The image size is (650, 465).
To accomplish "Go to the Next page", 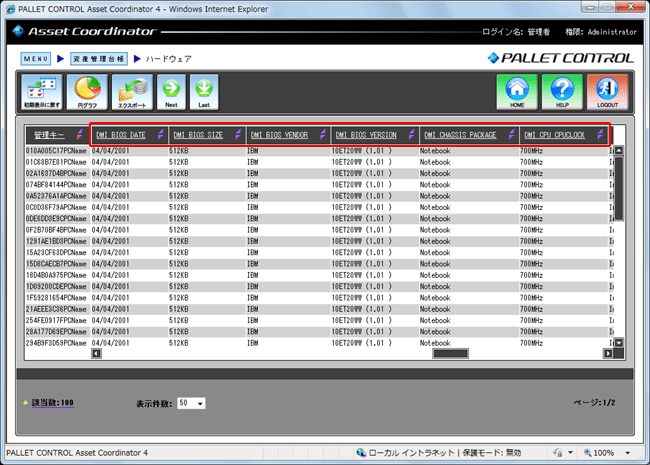I will coord(171,92).
